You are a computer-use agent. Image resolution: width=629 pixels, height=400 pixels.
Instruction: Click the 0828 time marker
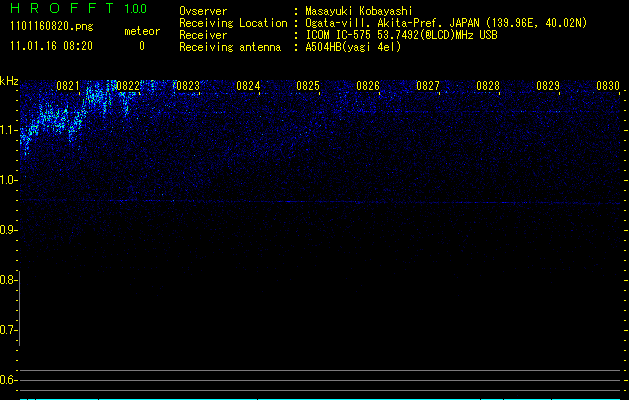coord(488,86)
